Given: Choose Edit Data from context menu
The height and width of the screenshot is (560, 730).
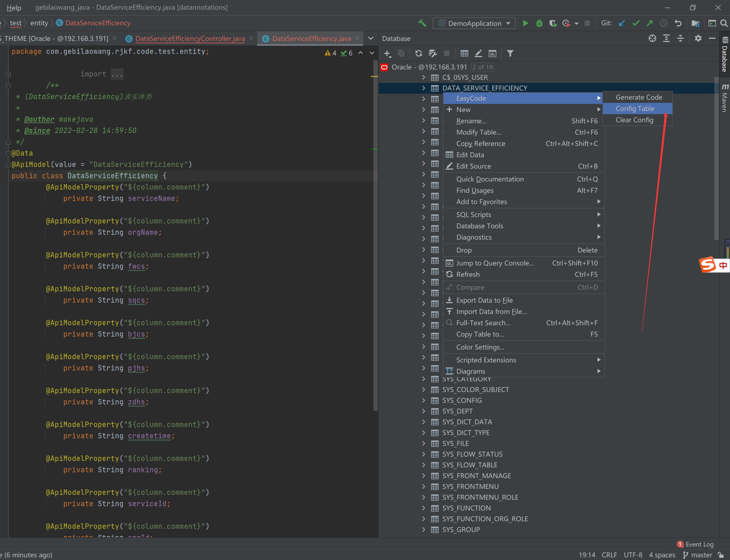Looking at the screenshot, I should tap(470, 155).
